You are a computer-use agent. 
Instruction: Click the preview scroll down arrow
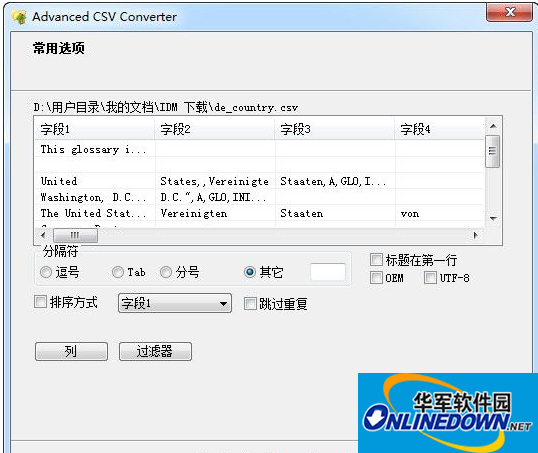point(493,218)
